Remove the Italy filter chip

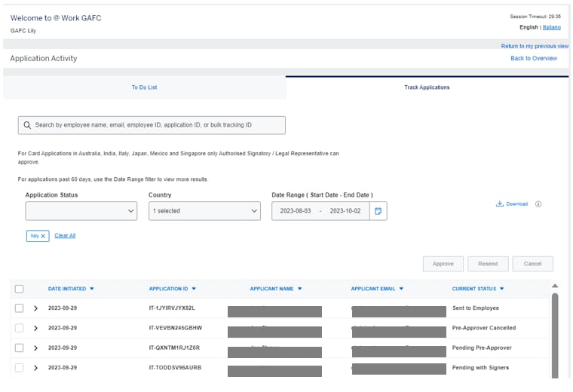43,236
